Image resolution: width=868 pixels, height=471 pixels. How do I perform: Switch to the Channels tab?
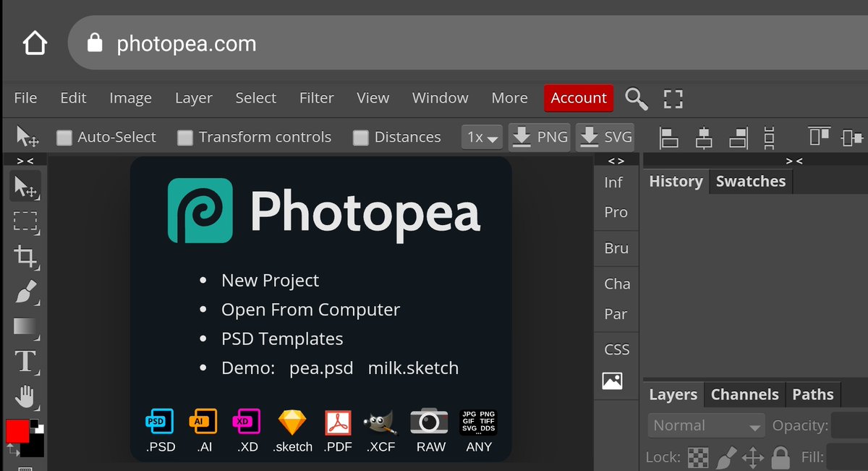pos(744,394)
